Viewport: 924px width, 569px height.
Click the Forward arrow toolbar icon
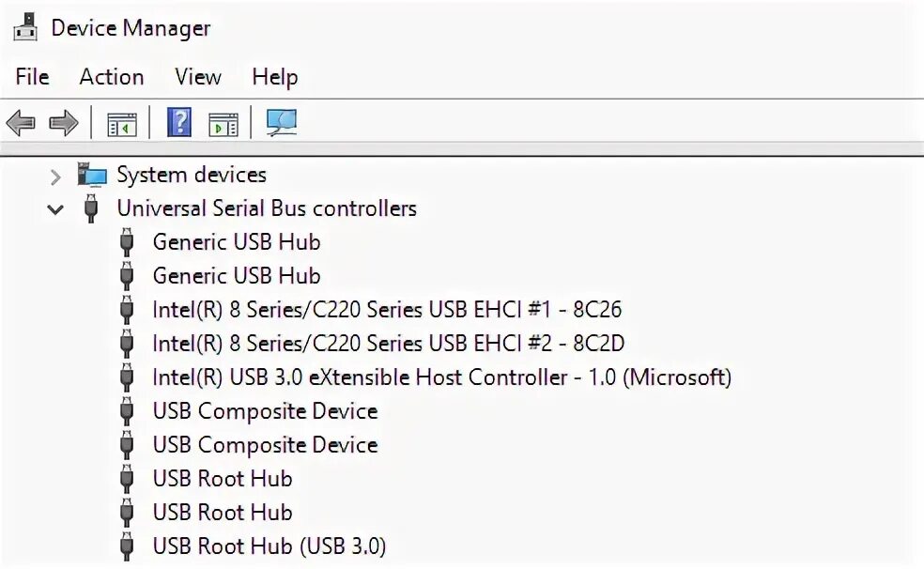coord(64,123)
